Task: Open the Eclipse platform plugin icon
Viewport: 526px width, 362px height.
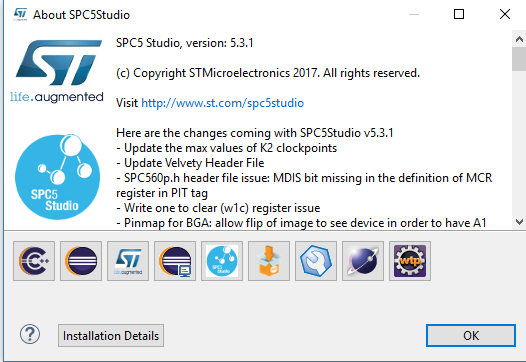Action: tap(81, 261)
